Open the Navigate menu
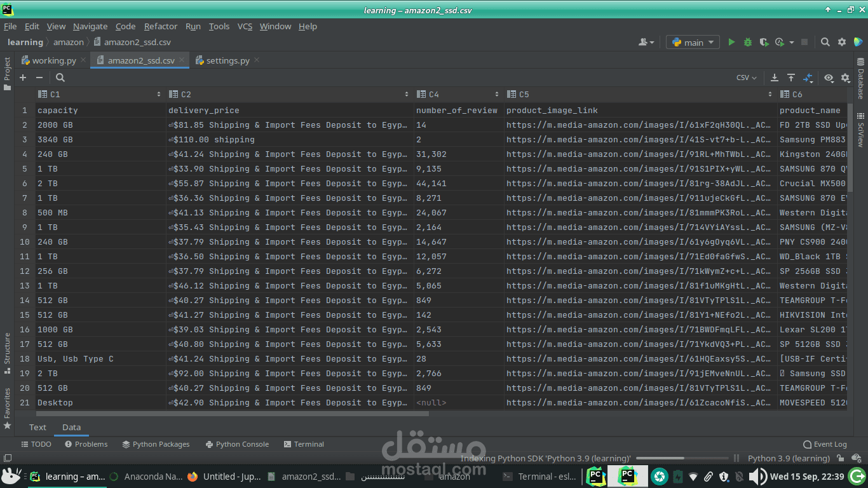The height and width of the screenshot is (488, 868). [90, 26]
